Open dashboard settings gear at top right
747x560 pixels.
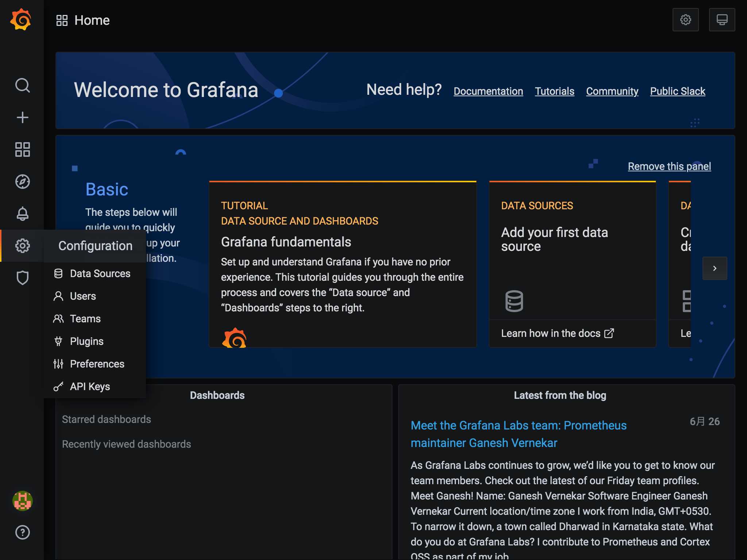(685, 20)
